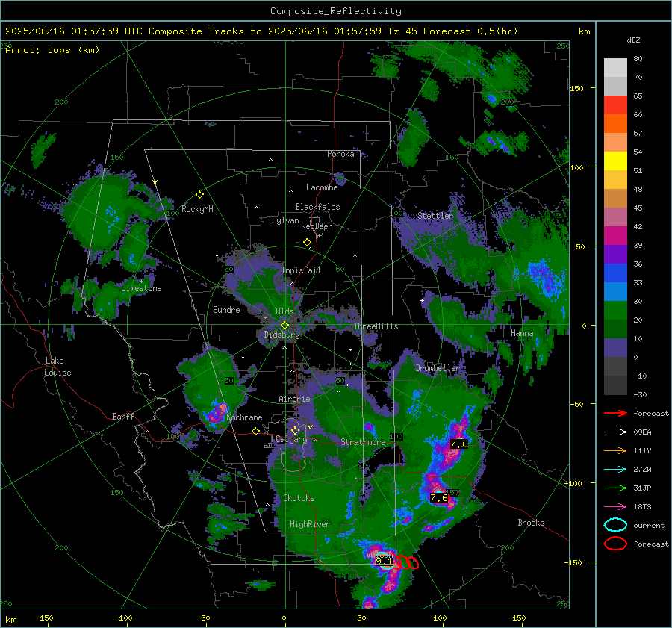The height and width of the screenshot is (628, 672).
Task: Click the Brooks town label
Action: point(531,523)
